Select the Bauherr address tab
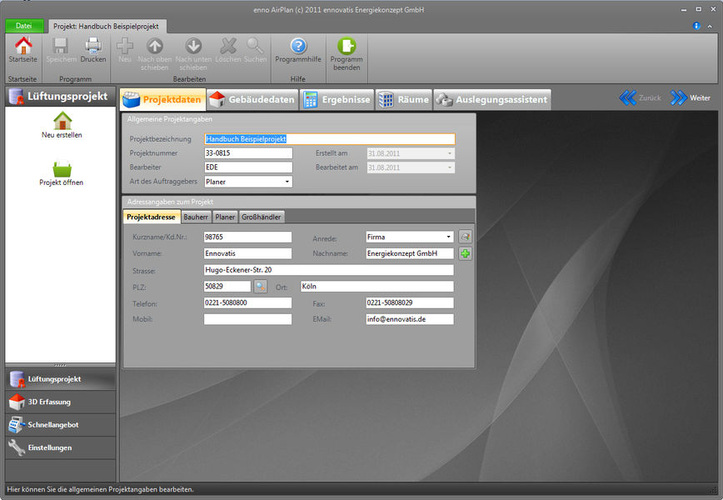Viewport: 723px width, 500px height. point(195,216)
